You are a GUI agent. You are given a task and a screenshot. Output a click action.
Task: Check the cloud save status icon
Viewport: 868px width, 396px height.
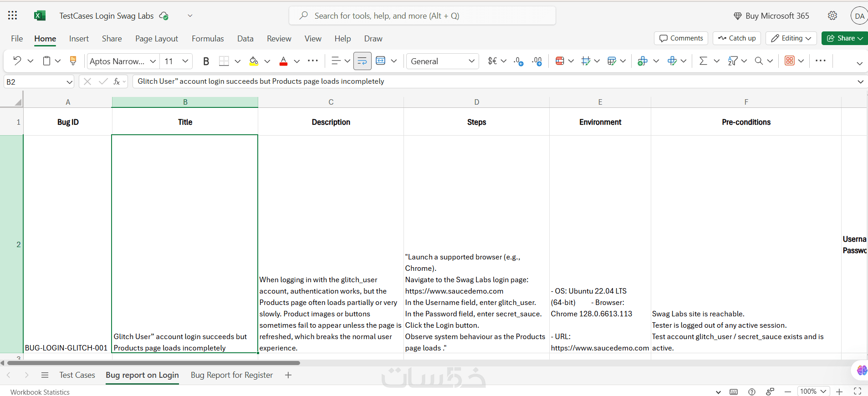164,16
